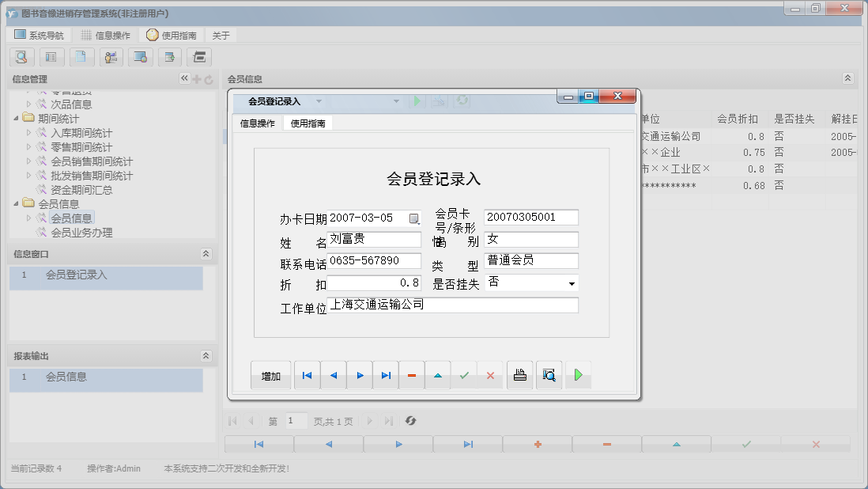868x489 pixels.
Task: Open the report list toolbar icon
Action: (51, 57)
